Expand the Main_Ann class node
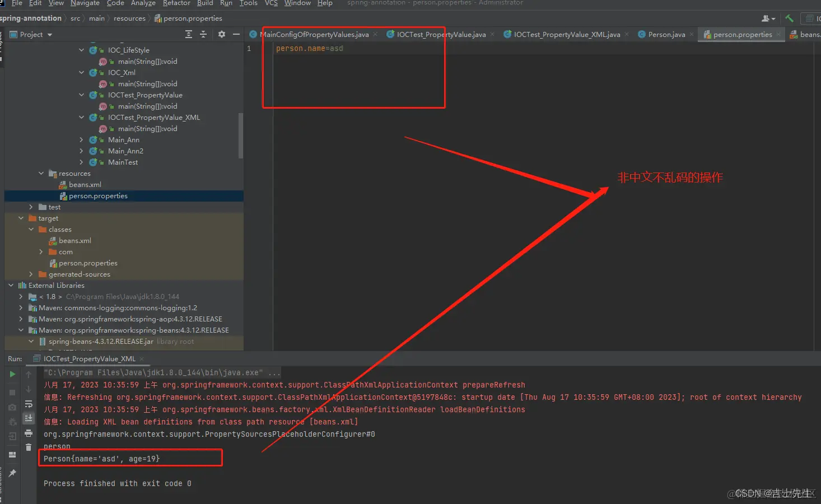This screenshot has width=821, height=504. tap(81, 140)
